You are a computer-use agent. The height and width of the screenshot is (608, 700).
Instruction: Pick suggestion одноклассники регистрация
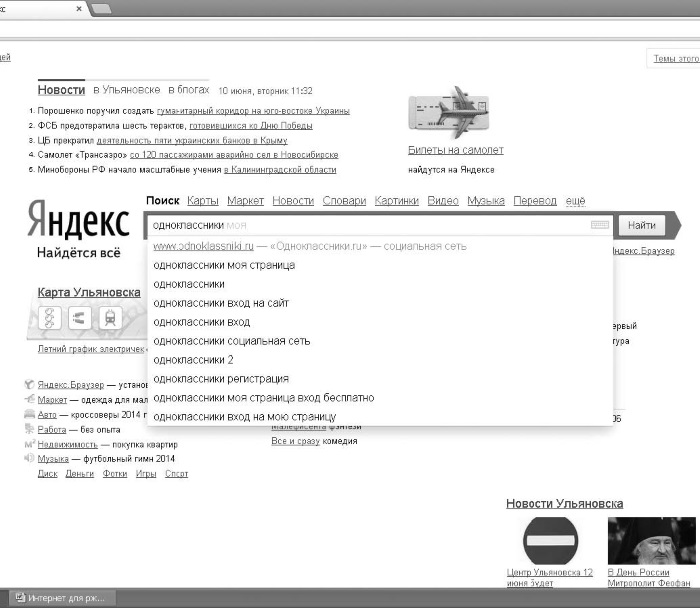221,379
